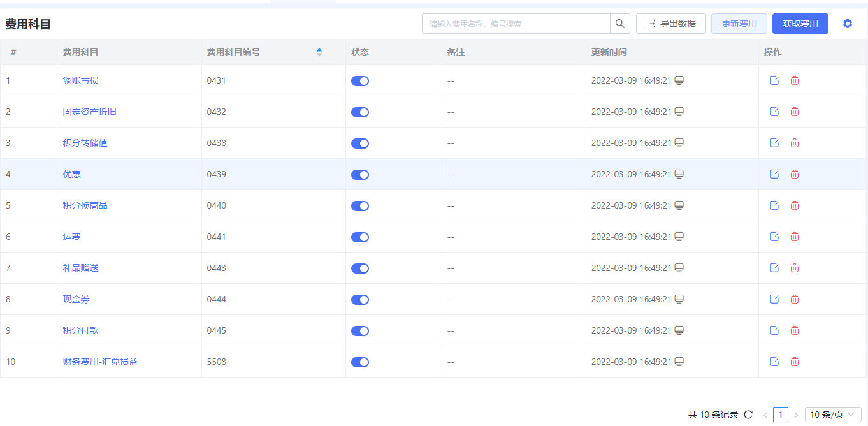Viewport: 868px width, 426px height.
Task: Turn off the 运费 status switch
Action: click(360, 237)
